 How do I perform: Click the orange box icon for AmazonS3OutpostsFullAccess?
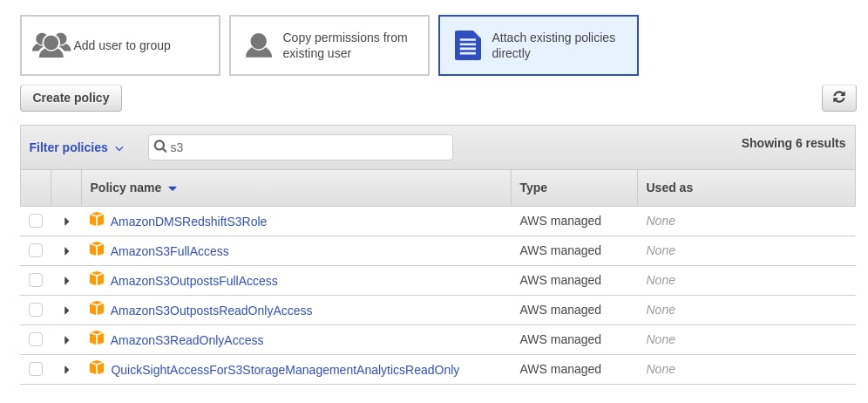(x=97, y=279)
